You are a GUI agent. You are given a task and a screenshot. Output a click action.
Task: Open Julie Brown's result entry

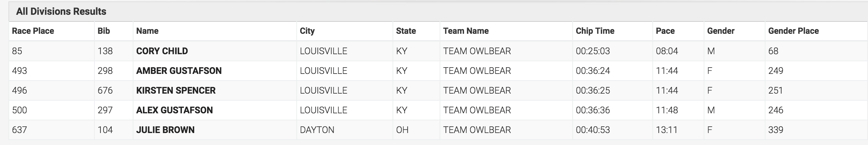click(165, 130)
